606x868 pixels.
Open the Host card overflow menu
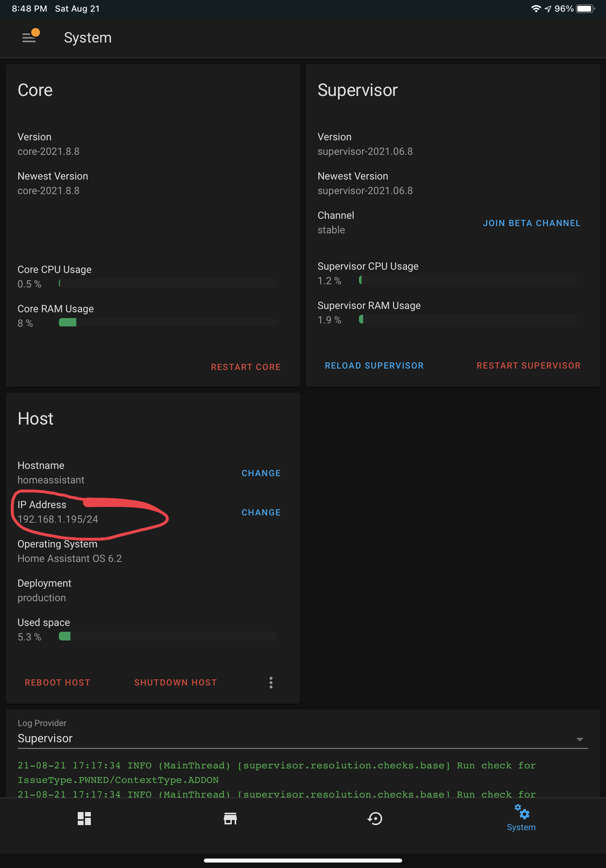coord(271,682)
